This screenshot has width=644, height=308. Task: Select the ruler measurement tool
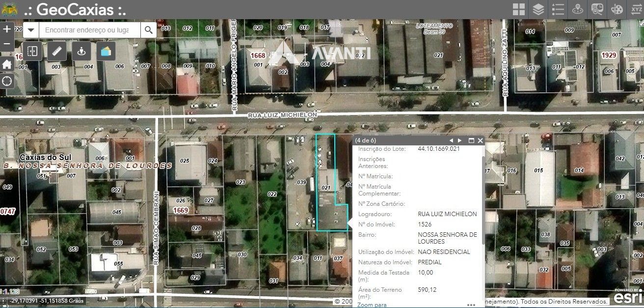tap(57, 51)
